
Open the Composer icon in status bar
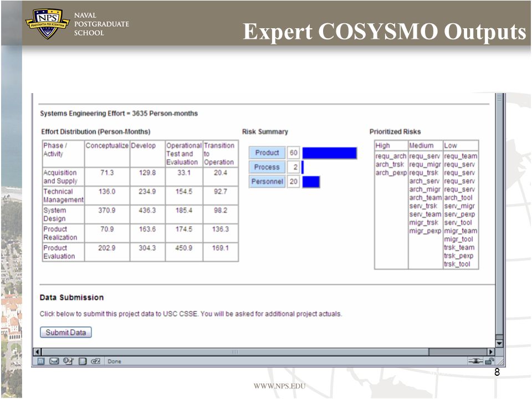(x=68, y=361)
